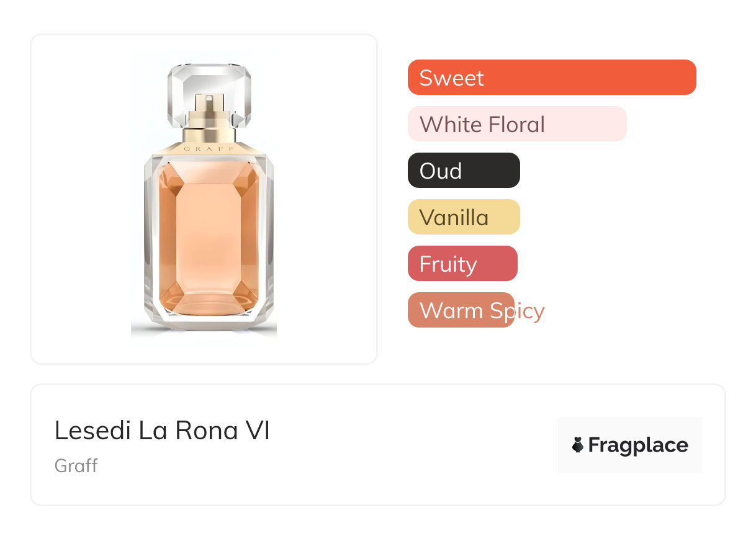This screenshot has width=756, height=536.
Task: Open the Lesedi La Rona VI title
Action: [x=162, y=431]
